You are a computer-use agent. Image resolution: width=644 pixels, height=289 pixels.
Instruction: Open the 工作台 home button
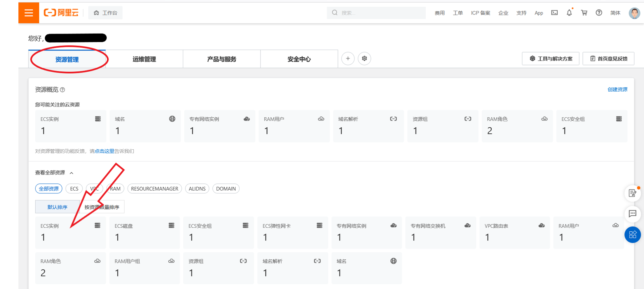[106, 13]
